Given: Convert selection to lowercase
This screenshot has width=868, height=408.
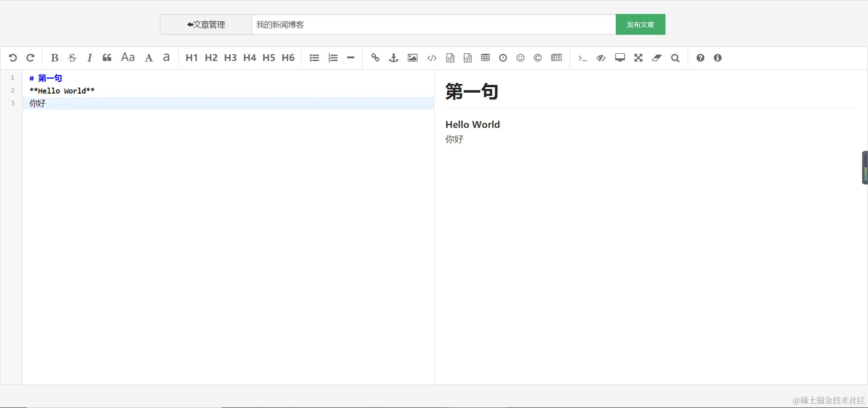Looking at the screenshot, I should (x=166, y=57).
